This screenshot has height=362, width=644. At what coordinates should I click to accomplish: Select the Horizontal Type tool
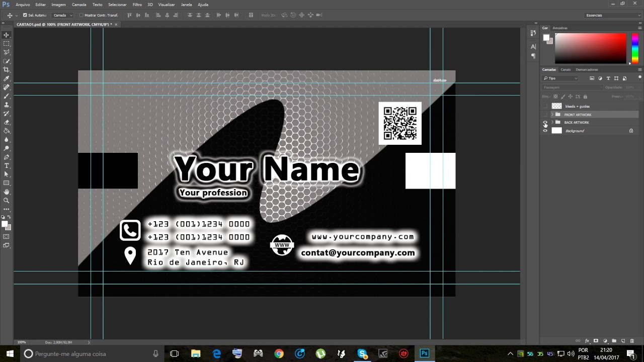[x=7, y=165]
